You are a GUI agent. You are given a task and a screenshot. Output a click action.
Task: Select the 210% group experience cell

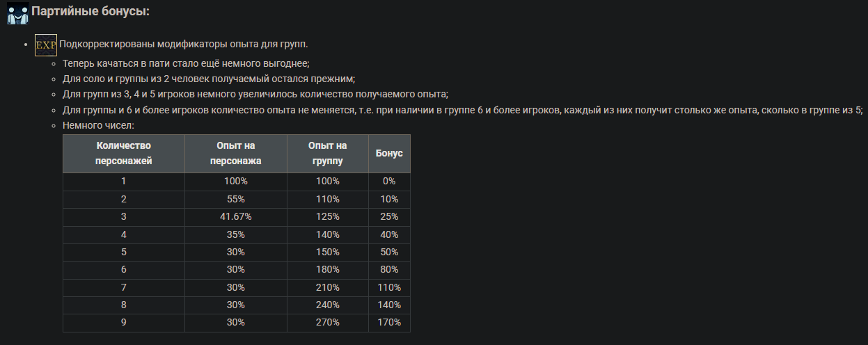point(328,287)
